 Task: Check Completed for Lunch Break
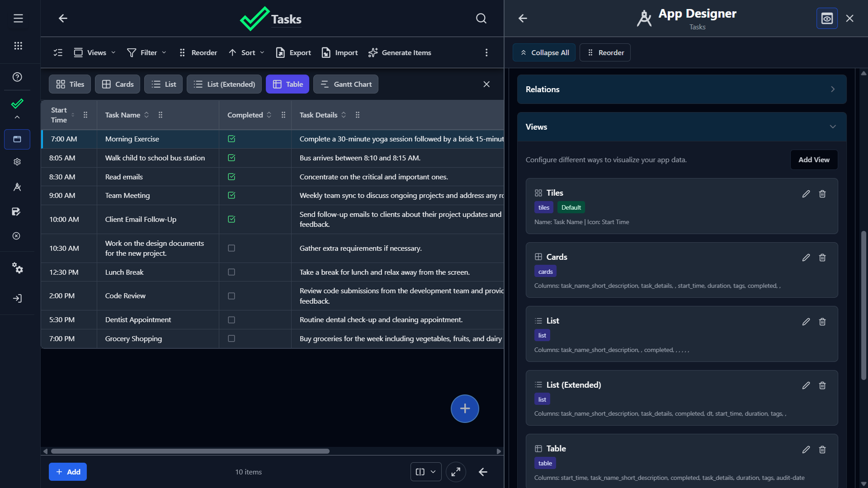tap(231, 272)
